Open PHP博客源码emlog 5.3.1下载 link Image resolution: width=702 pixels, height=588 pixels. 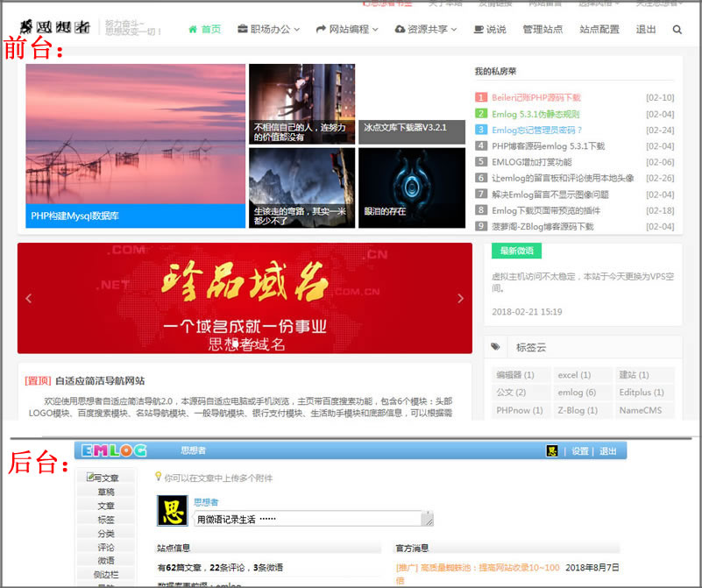pyautogui.click(x=548, y=146)
